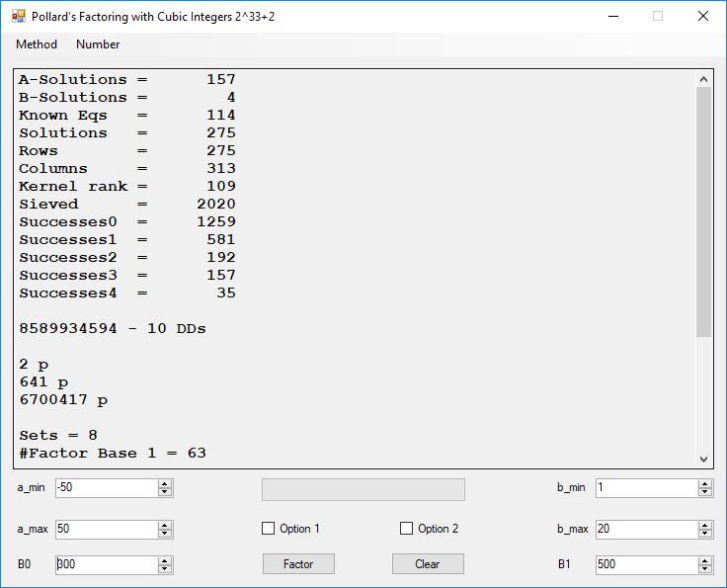Viewport: 727px width, 588px height.
Task: Click the 'Successes3 = 157' line
Action: (x=127, y=275)
